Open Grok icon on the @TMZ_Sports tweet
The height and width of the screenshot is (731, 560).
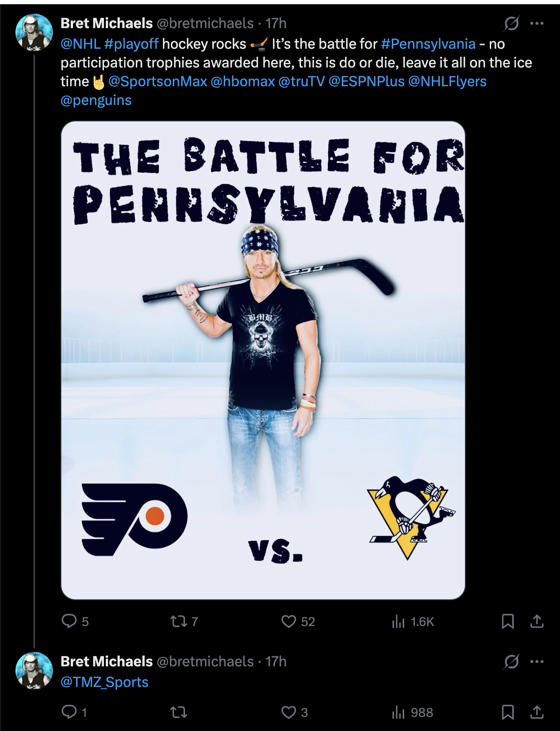[x=511, y=662]
